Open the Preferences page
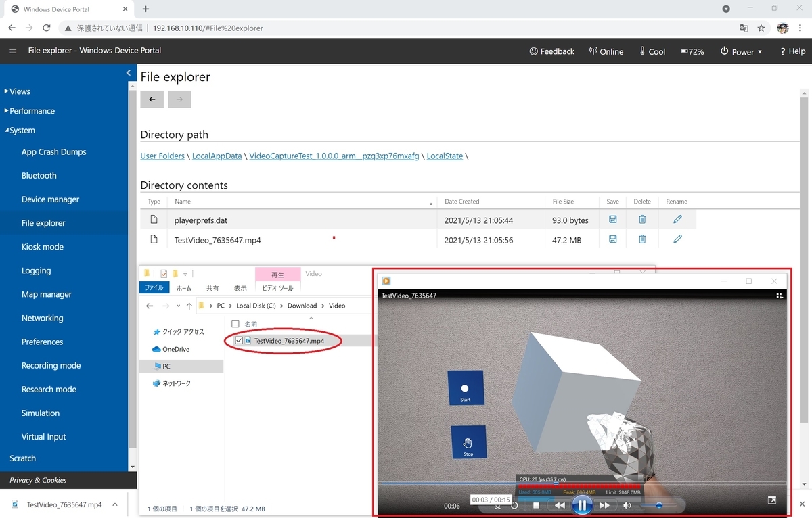 42,342
